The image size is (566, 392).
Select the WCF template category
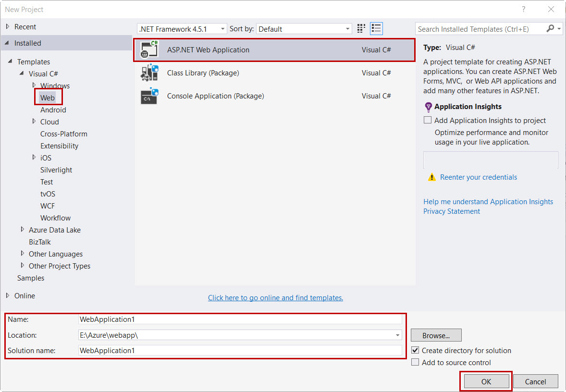47,206
